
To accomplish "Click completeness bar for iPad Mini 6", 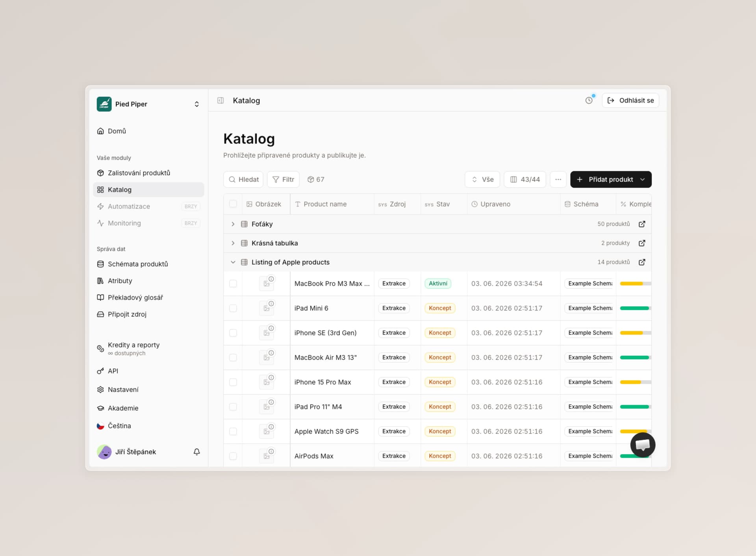I will pyautogui.click(x=636, y=308).
